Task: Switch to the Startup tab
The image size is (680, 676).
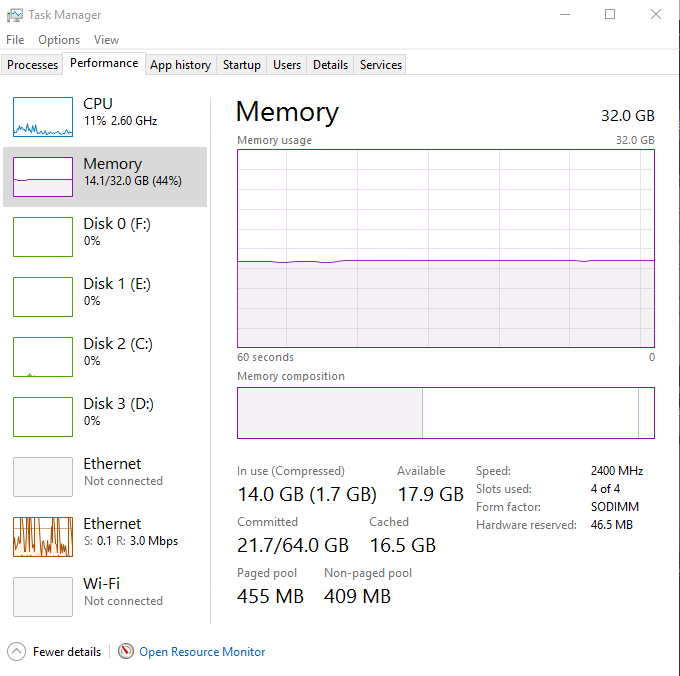Action: point(242,65)
